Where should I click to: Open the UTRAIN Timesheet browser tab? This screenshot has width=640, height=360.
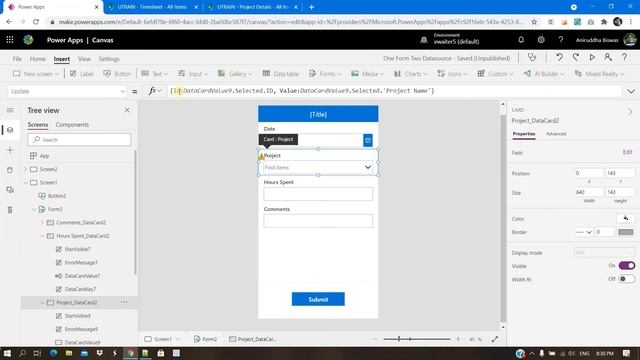point(152,7)
